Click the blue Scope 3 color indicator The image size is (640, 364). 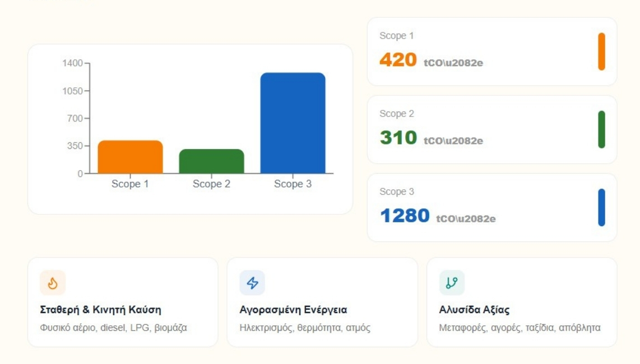602,207
